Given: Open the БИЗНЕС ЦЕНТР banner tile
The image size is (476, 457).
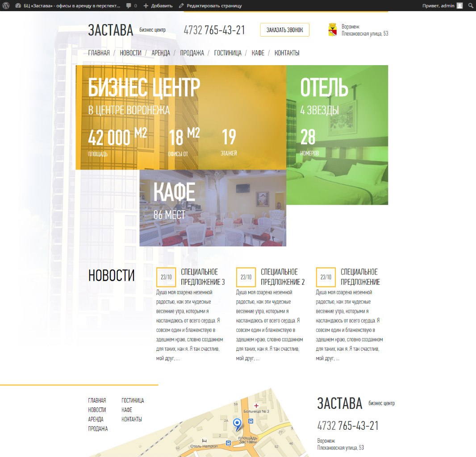Looking at the screenshot, I should pyautogui.click(x=181, y=117).
